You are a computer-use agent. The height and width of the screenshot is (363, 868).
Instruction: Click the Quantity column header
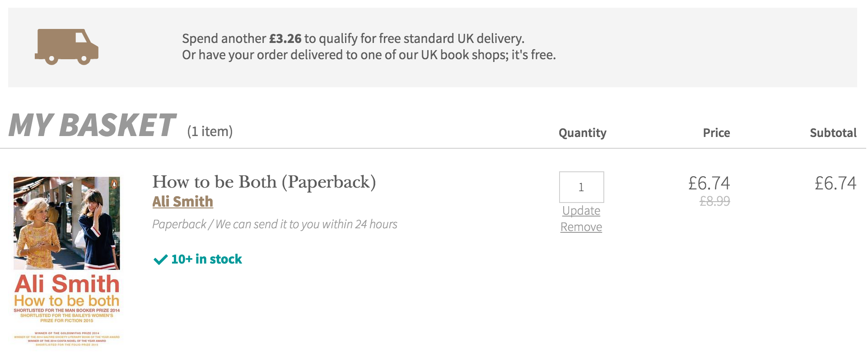click(x=583, y=133)
